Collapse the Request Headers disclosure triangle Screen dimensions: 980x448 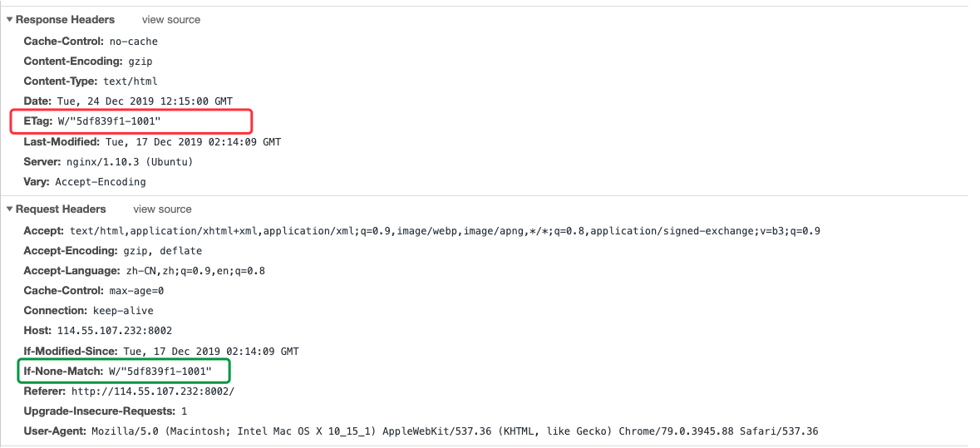tap(9, 209)
